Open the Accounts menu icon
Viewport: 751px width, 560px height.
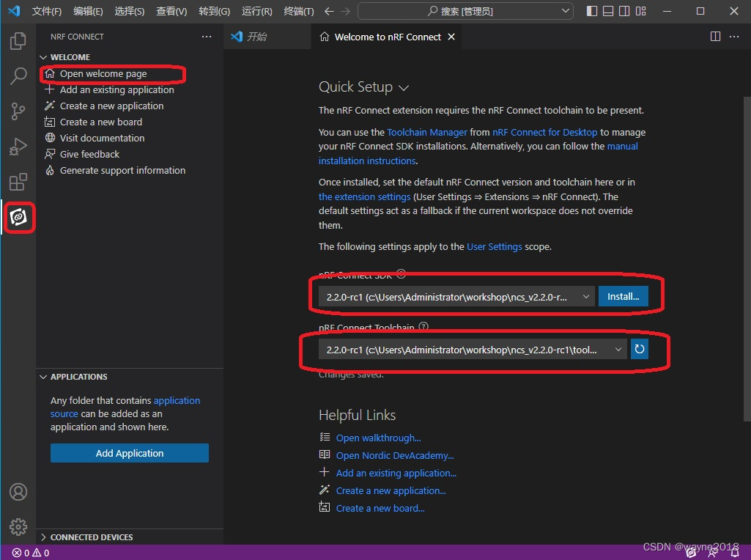tap(18, 492)
